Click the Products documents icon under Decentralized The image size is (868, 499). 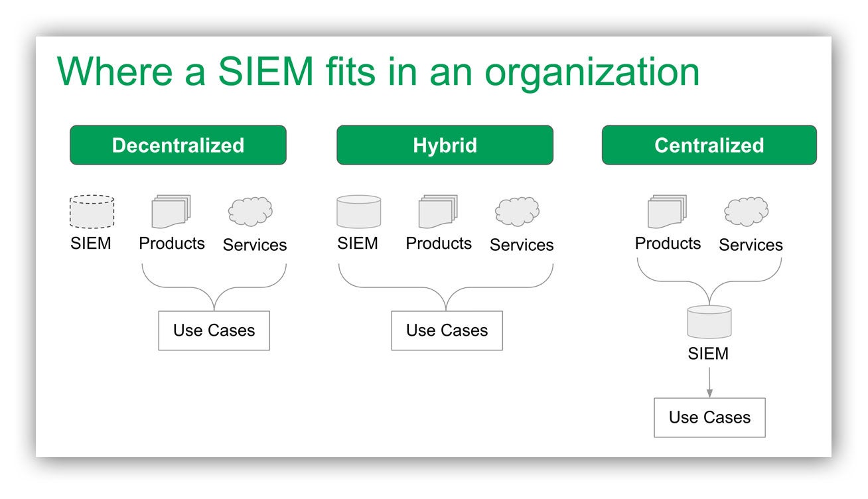(x=171, y=212)
